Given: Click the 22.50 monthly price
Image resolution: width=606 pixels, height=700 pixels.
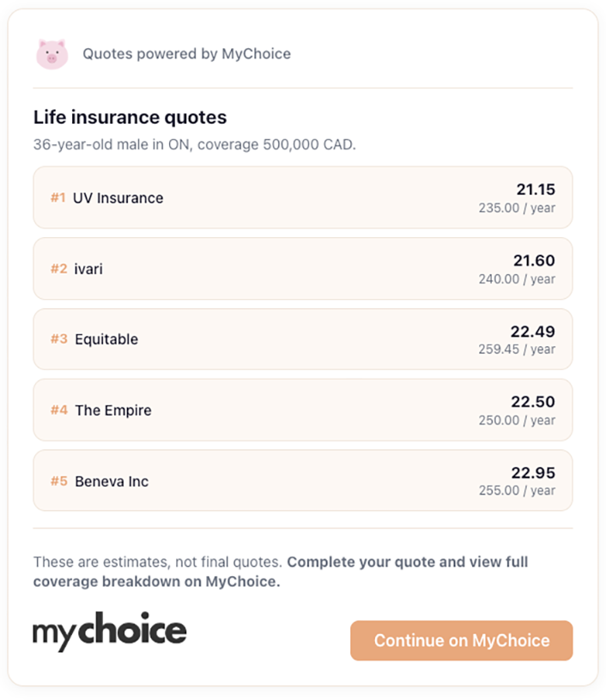Looking at the screenshot, I should pyautogui.click(x=532, y=402).
